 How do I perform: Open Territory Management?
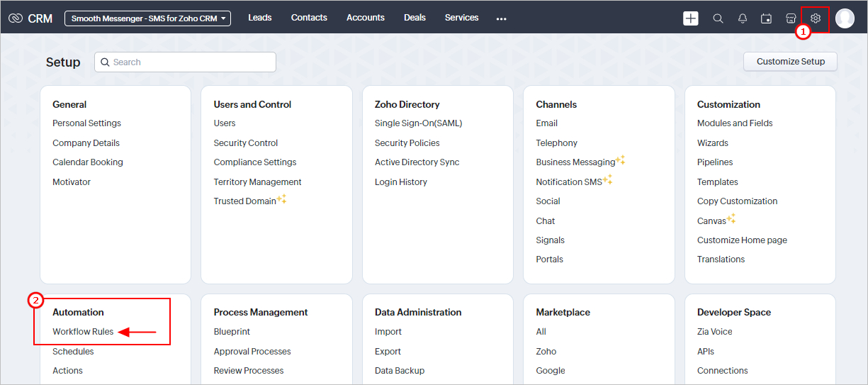(x=258, y=182)
